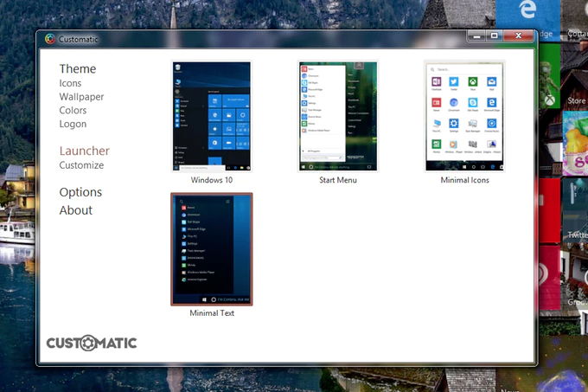
Task: Click Customize under Launcher
Action: point(81,165)
